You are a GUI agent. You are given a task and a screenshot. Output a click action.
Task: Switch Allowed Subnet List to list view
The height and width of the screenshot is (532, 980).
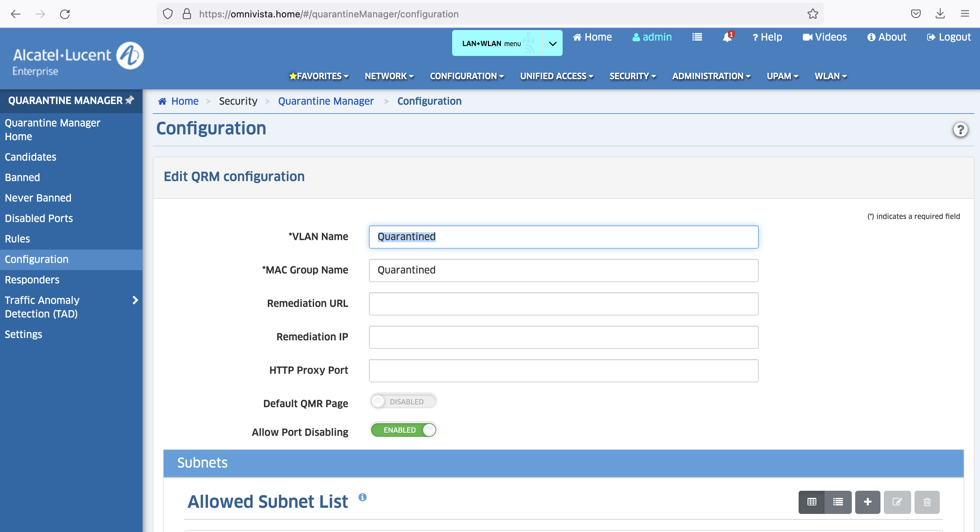tap(838, 502)
